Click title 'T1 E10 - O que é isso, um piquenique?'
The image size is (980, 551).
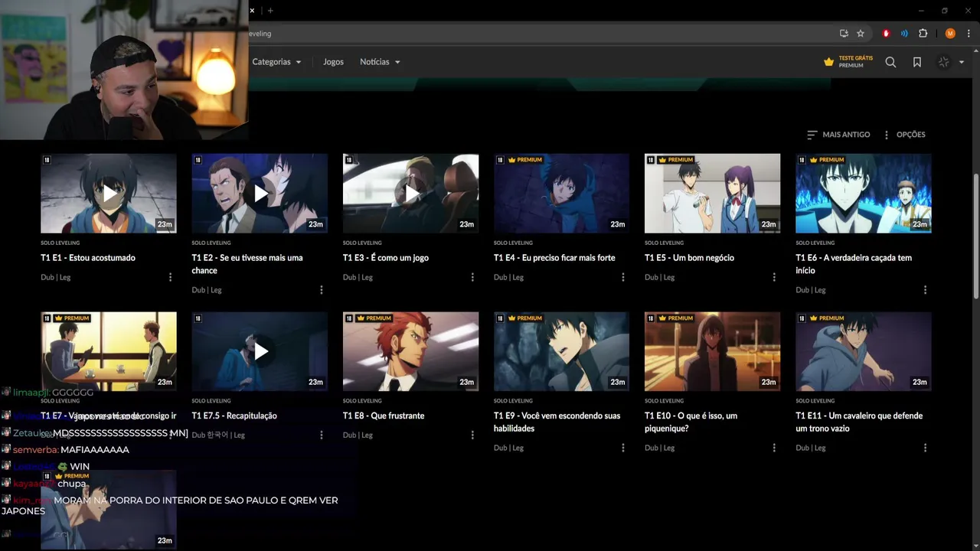(691, 422)
